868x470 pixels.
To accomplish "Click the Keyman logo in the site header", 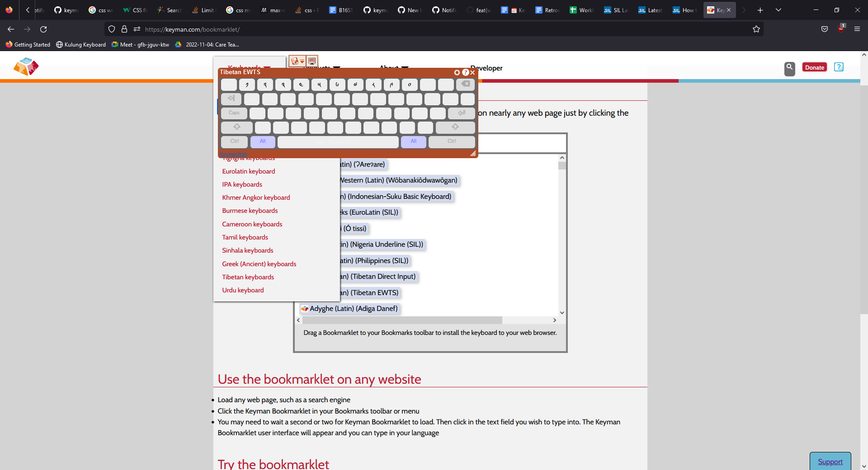I will coord(26,66).
